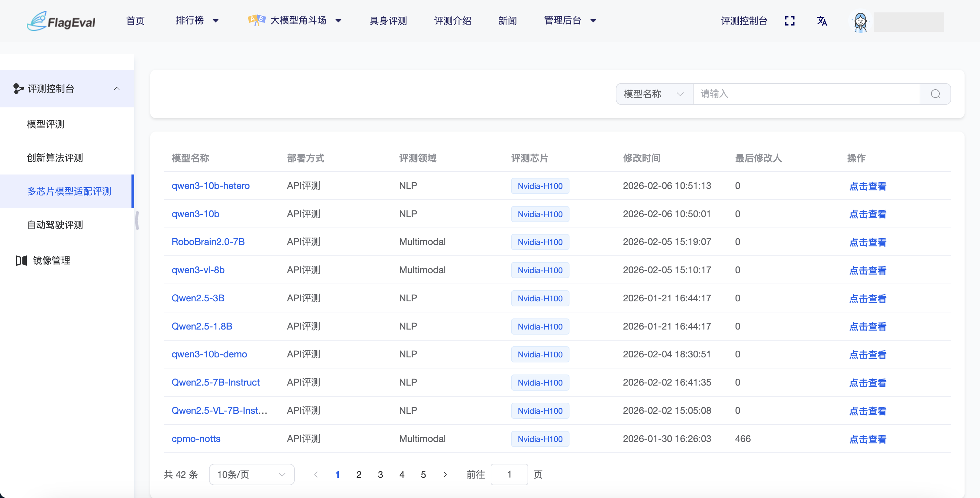The image size is (980, 498).
Task: Navigate to 新闻
Action: coord(508,20)
